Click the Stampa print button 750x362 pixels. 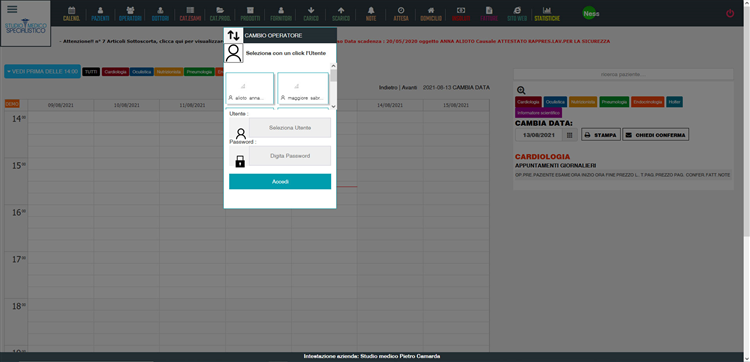[x=601, y=135]
